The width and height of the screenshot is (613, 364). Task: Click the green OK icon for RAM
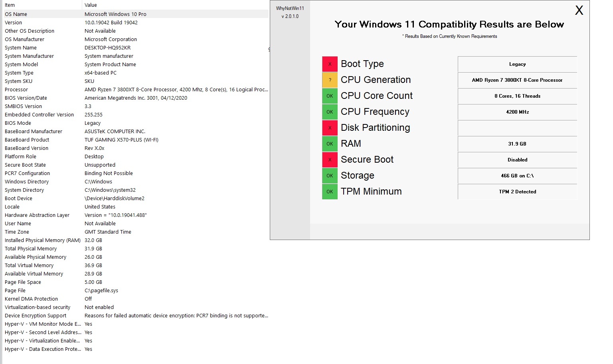[330, 144]
